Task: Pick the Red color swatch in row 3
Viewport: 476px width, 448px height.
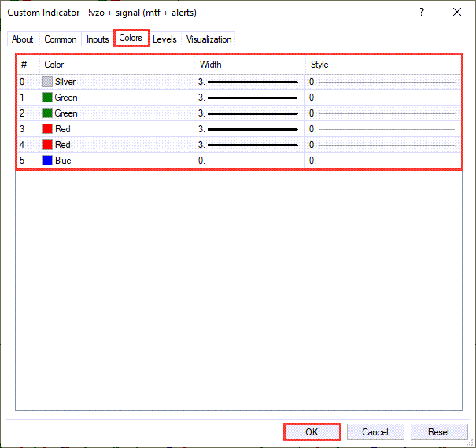Action: (47, 129)
